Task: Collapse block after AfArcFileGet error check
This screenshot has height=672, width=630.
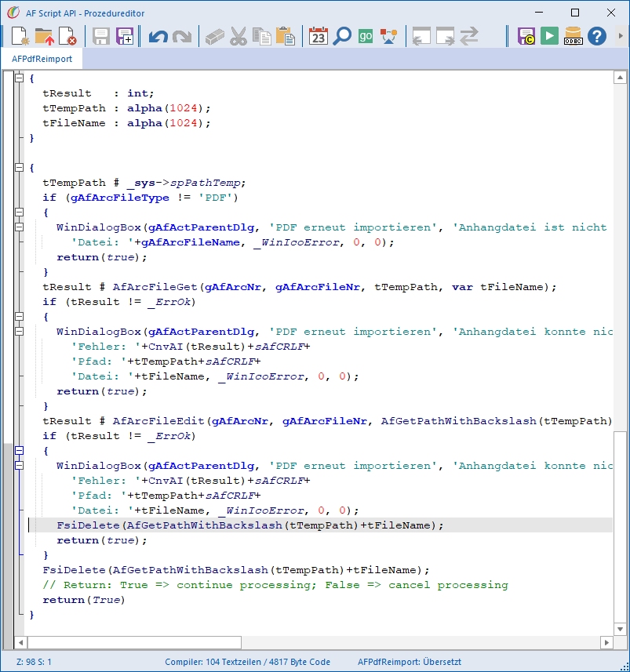Action: [x=19, y=316]
